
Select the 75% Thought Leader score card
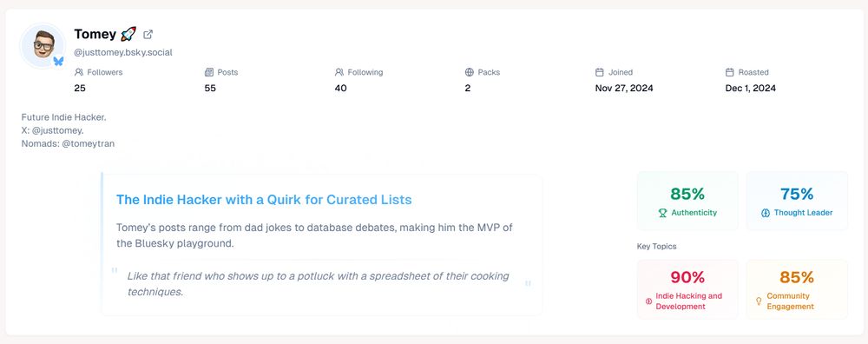point(797,201)
